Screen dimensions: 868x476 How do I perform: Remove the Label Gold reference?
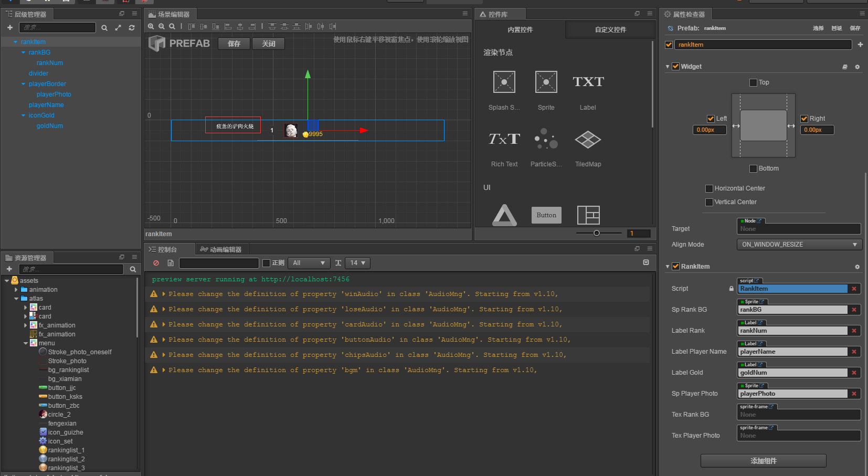tap(854, 373)
